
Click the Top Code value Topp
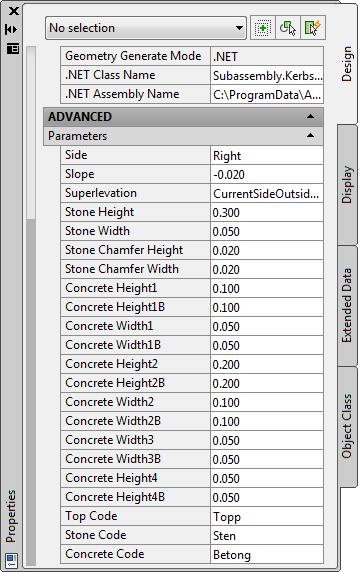(267, 517)
